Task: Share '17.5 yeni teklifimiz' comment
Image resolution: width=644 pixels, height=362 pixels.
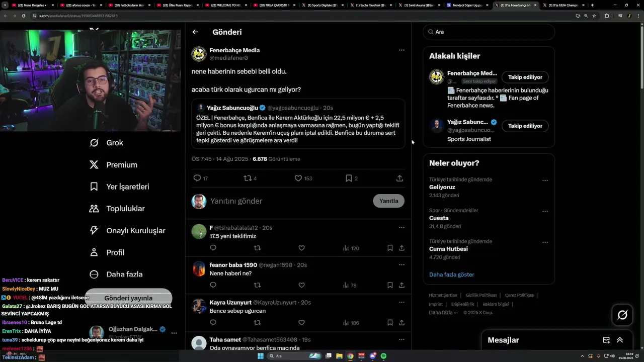Action: [x=401, y=248]
